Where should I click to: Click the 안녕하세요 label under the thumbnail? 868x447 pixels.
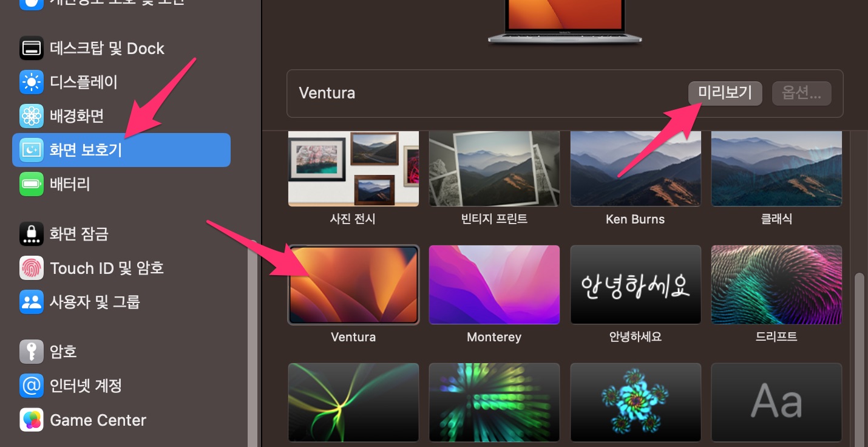pyautogui.click(x=636, y=336)
